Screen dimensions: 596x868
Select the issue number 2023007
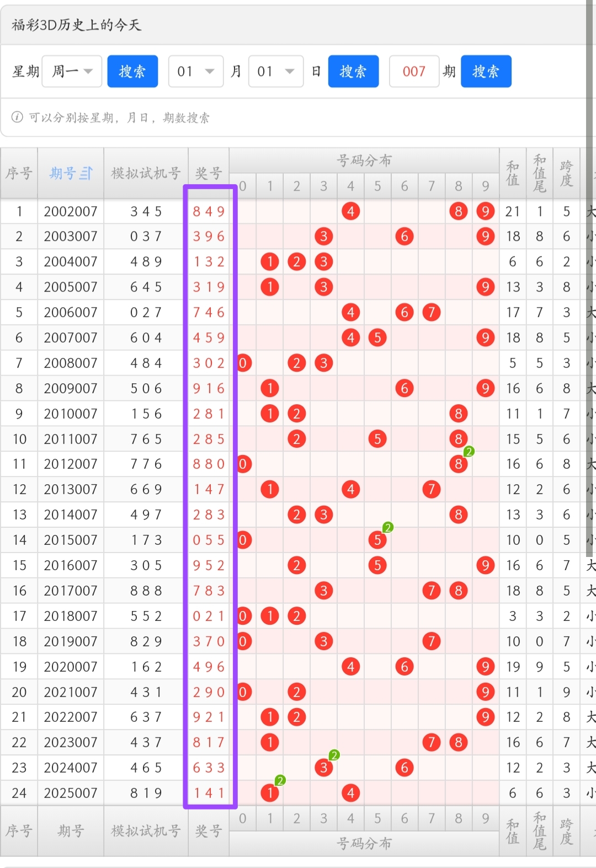click(x=71, y=742)
